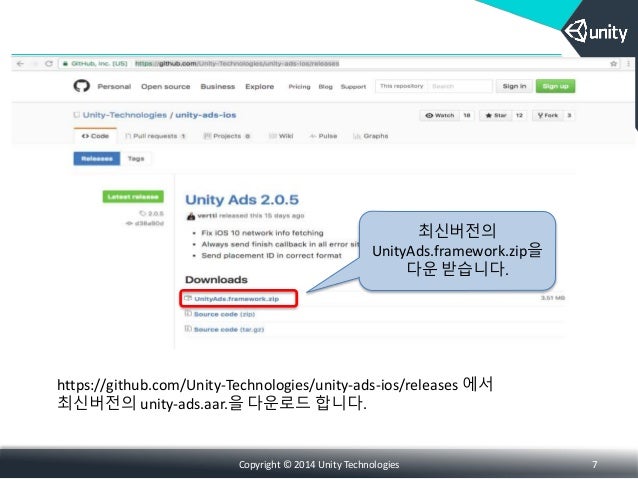Image resolution: width=638 pixels, height=479 pixels.
Task: Open the Personal menu item
Action: coord(114,87)
